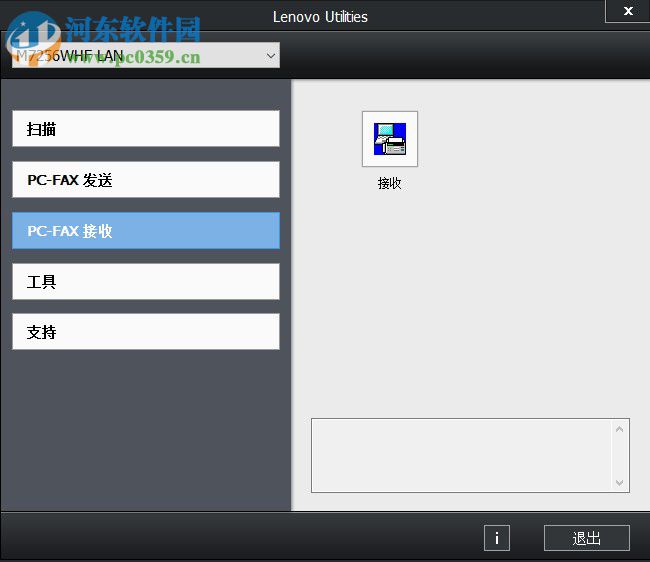Click the description box scroll down arrow
Viewport: 650px width, 562px height.
coord(619,482)
